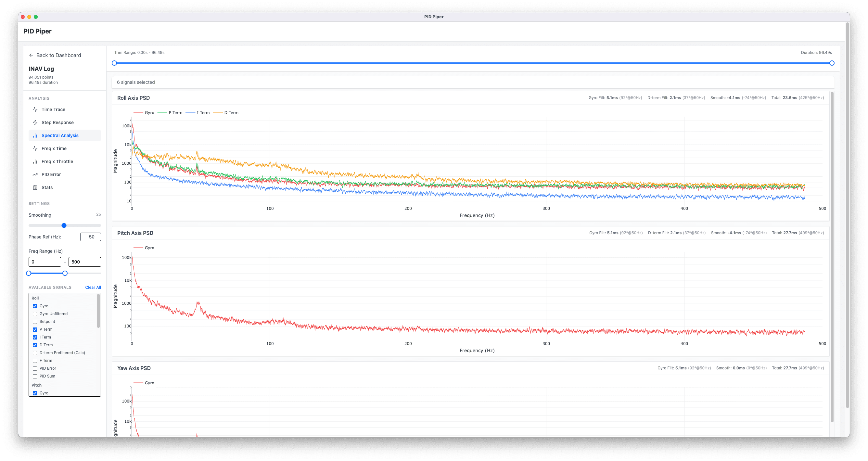Uncheck the Roll Gyro signal
Viewport: 868px width, 461px height.
[x=35, y=306]
